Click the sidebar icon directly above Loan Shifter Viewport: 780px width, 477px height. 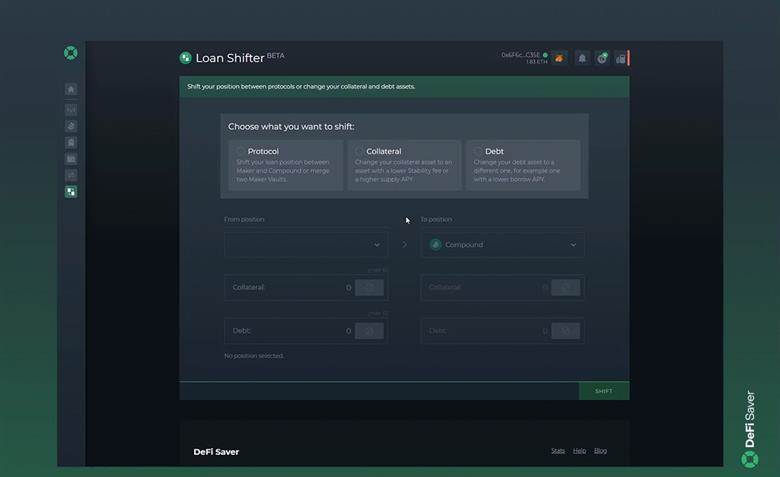[71, 175]
